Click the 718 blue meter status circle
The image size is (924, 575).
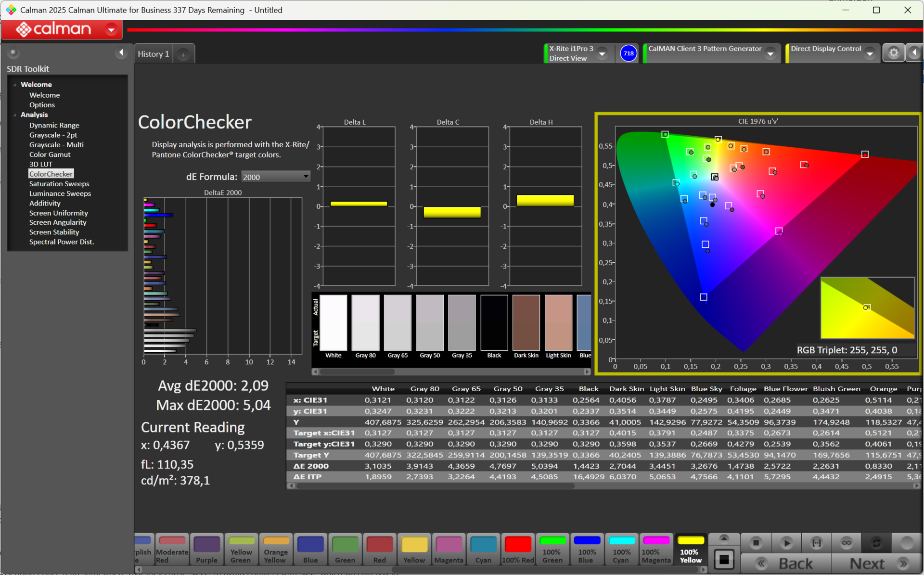[629, 53]
